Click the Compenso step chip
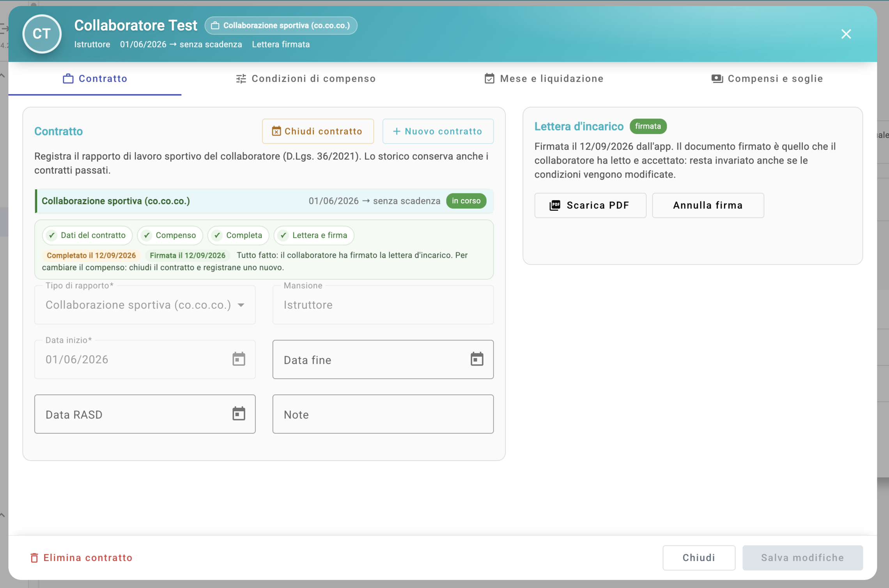The image size is (889, 588). 170,235
